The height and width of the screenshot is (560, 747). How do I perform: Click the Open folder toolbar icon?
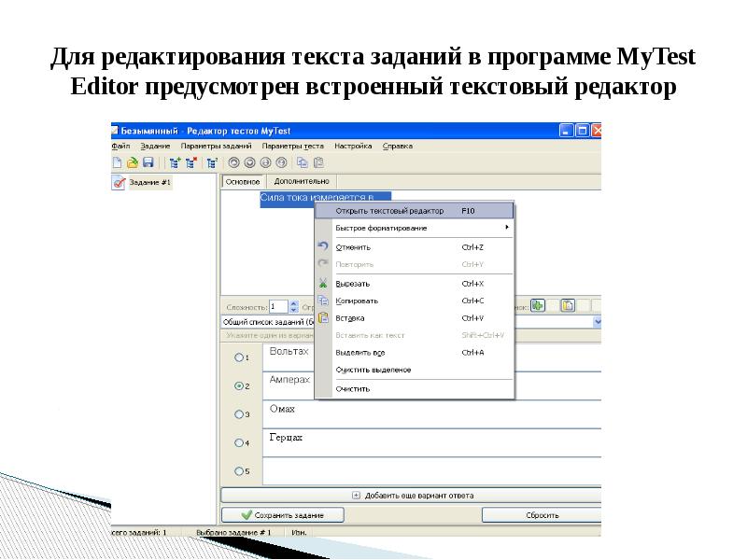point(133,161)
